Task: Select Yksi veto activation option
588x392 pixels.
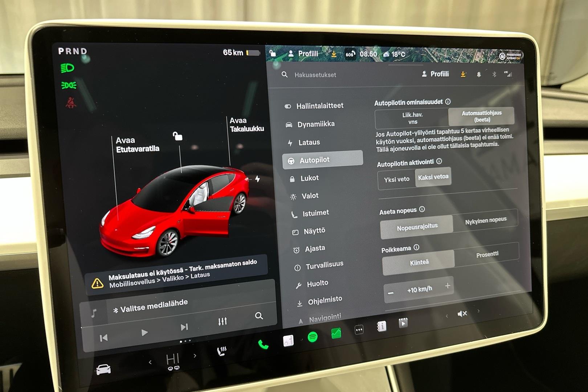Action: [x=396, y=179]
